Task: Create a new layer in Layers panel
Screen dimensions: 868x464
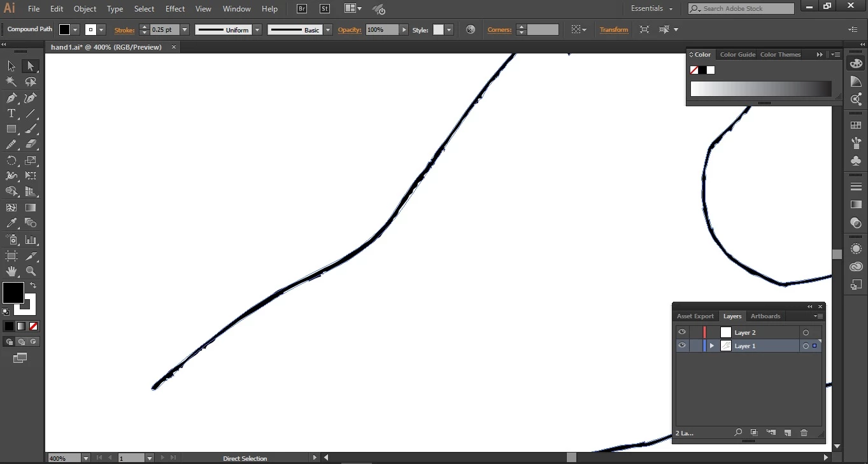Action: [x=788, y=433]
